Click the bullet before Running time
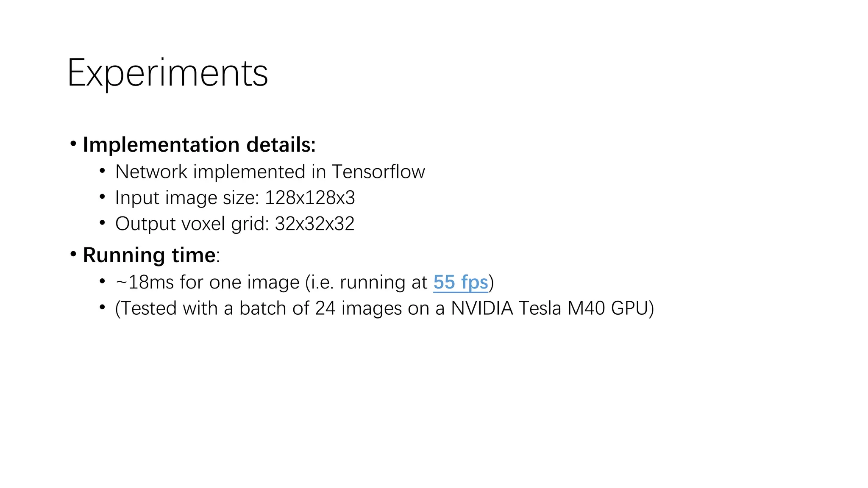 pyautogui.click(x=73, y=254)
